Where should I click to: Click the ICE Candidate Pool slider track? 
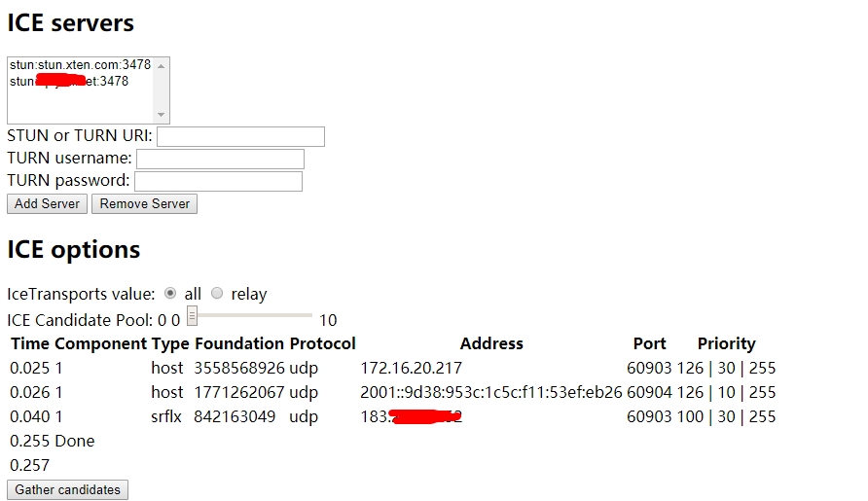point(250,315)
